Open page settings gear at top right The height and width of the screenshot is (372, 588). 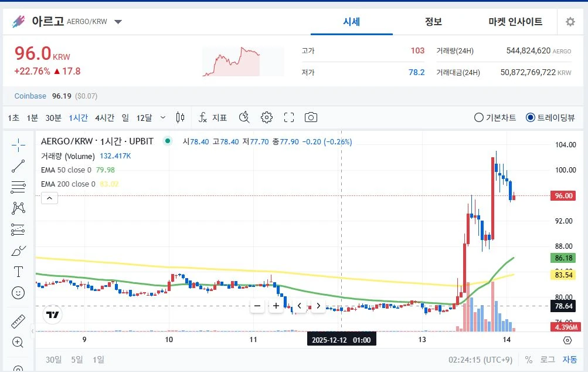click(570, 22)
